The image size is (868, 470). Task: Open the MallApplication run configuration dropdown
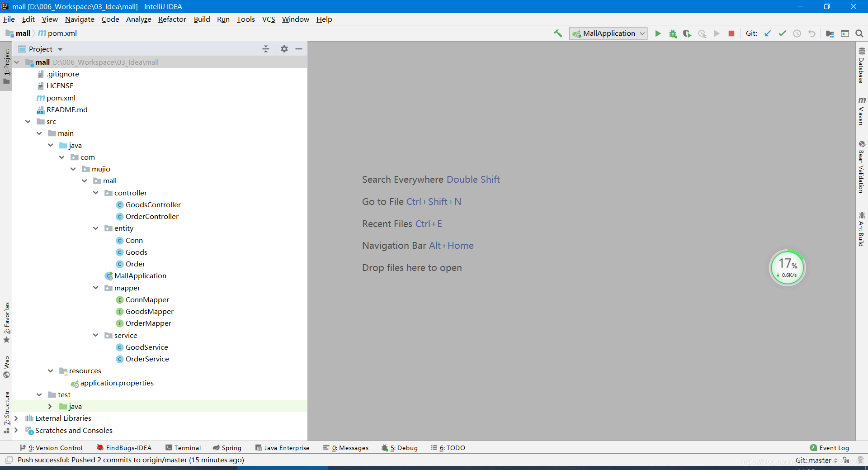point(608,33)
